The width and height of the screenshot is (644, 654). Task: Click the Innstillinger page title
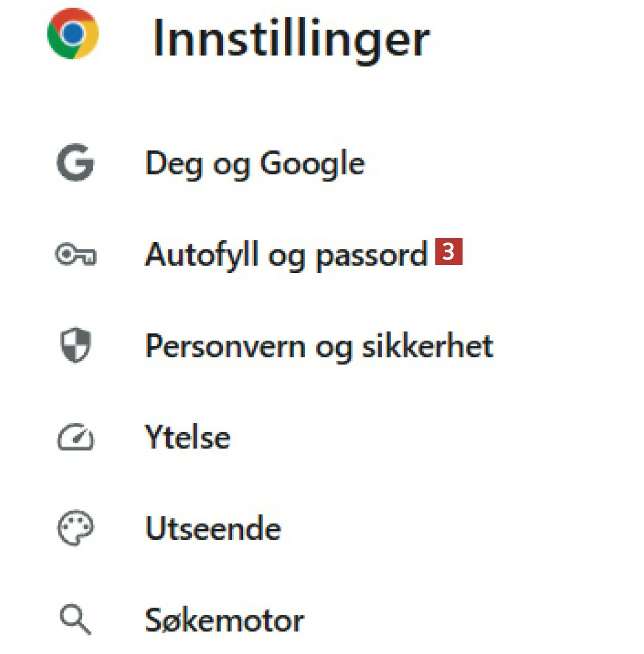click(291, 38)
